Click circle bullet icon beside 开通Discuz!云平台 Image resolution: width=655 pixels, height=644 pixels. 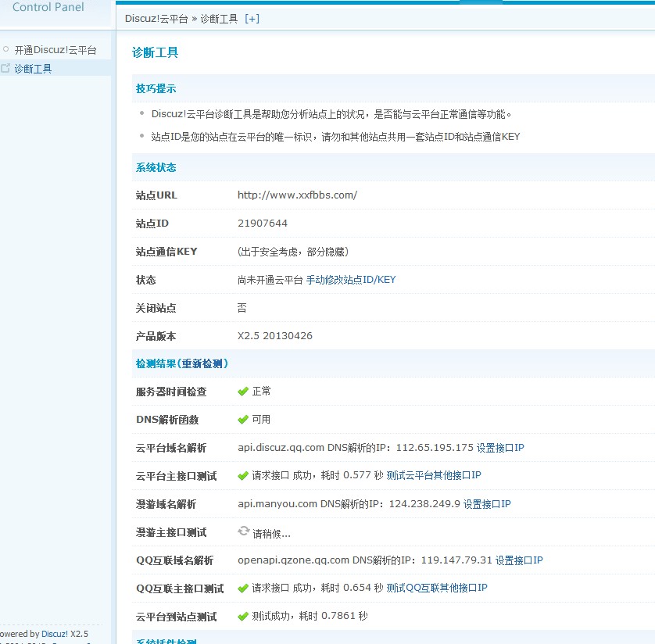5,49
